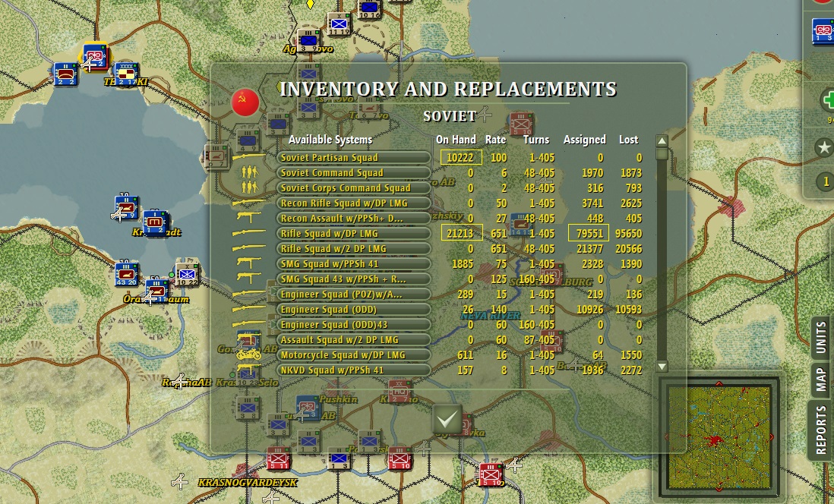This screenshot has height=504, width=834.
Task: Select Rifle Squad w/DP LMG entry
Action: pos(354,233)
